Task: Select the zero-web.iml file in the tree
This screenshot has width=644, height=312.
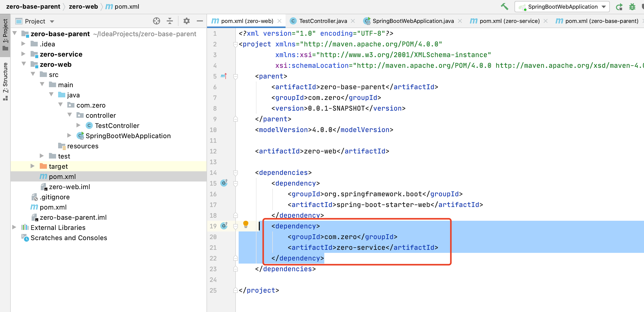Action: (x=69, y=187)
